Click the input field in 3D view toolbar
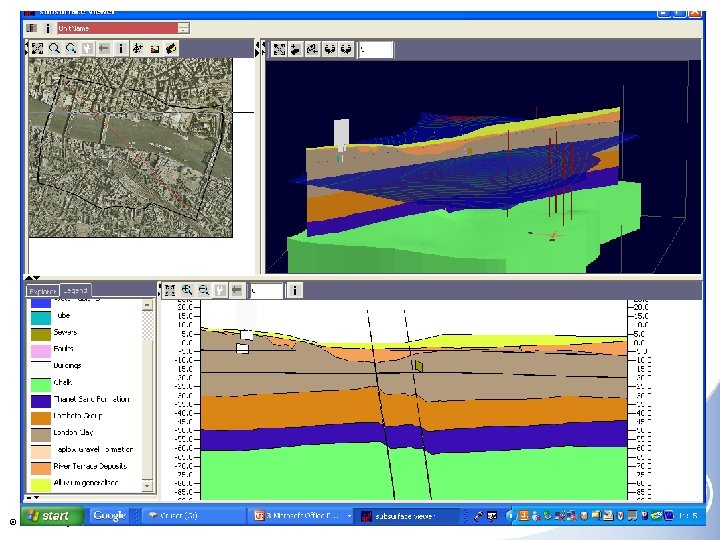 [377, 49]
